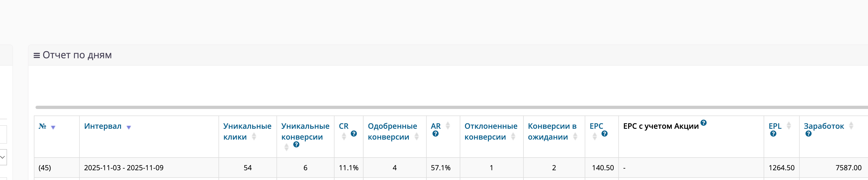Click the hamburger icon beside Отчет по дням
868x180 pixels.
point(36,55)
